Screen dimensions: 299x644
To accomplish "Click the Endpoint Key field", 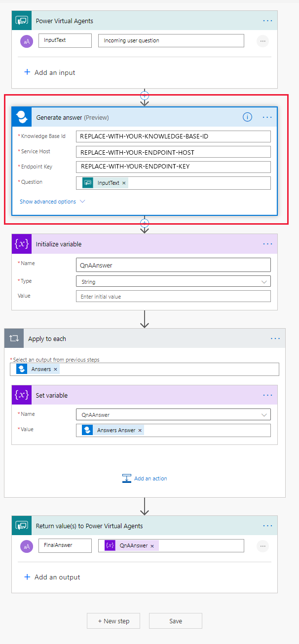I will pyautogui.click(x=173, y=167).
